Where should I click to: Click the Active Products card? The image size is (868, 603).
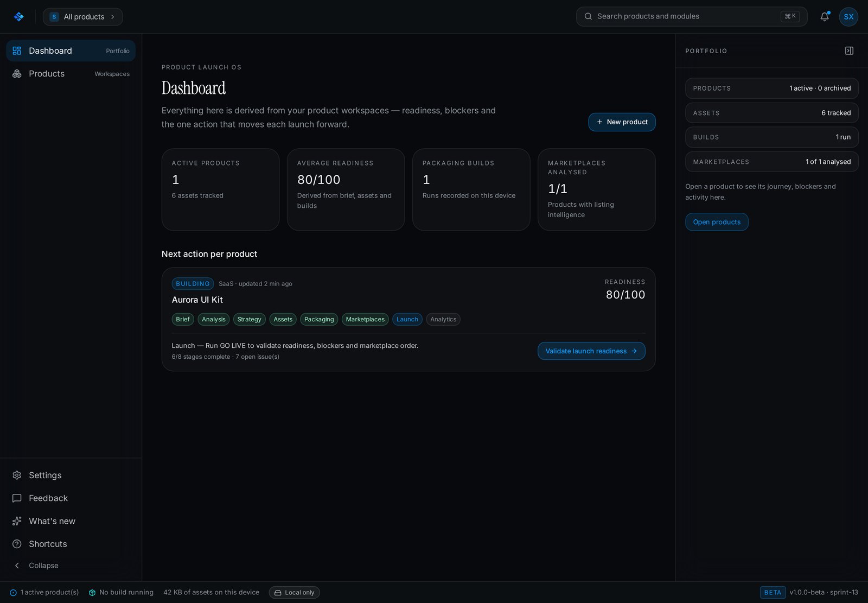click(x=220, y=189)
